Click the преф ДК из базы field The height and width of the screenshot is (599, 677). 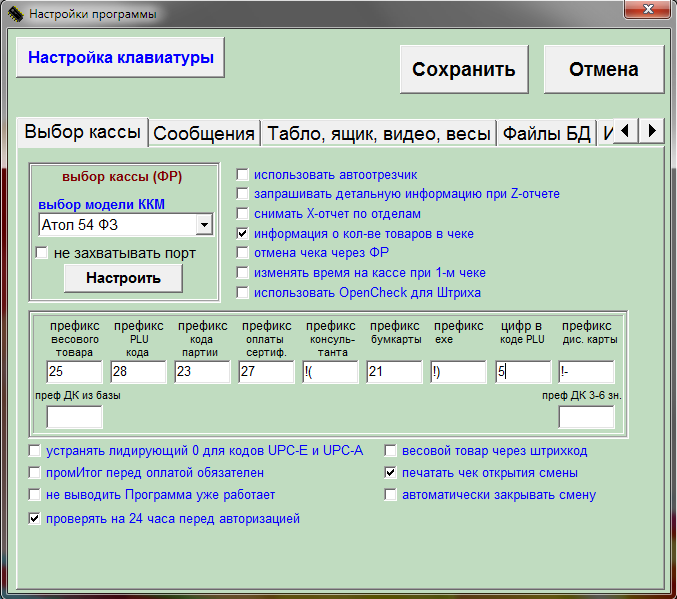click(74, 417)
